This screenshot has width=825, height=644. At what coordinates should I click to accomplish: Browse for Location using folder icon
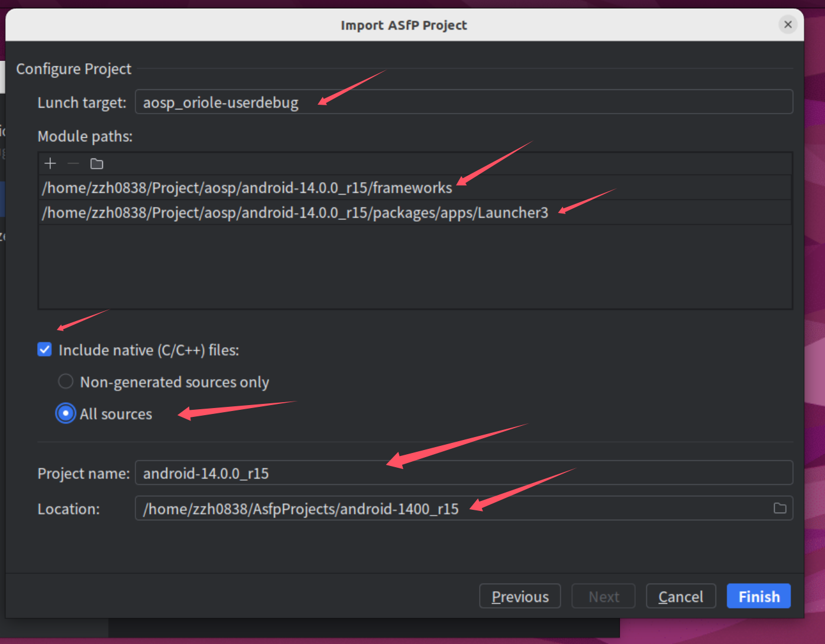click(x=779, y=509)
